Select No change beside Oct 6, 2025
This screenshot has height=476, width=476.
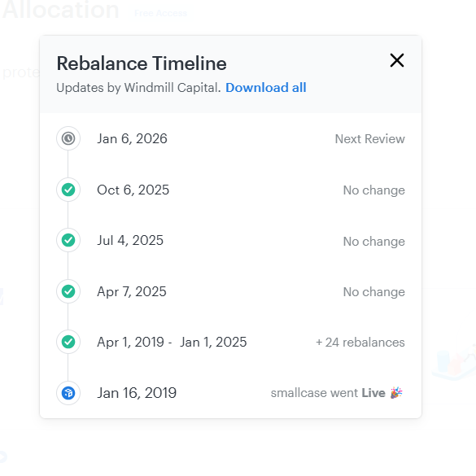pos(374,190)
